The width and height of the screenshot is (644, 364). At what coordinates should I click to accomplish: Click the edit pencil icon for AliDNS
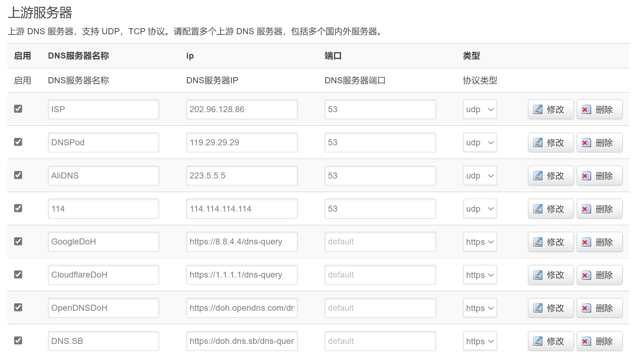[x=538, y=175]
